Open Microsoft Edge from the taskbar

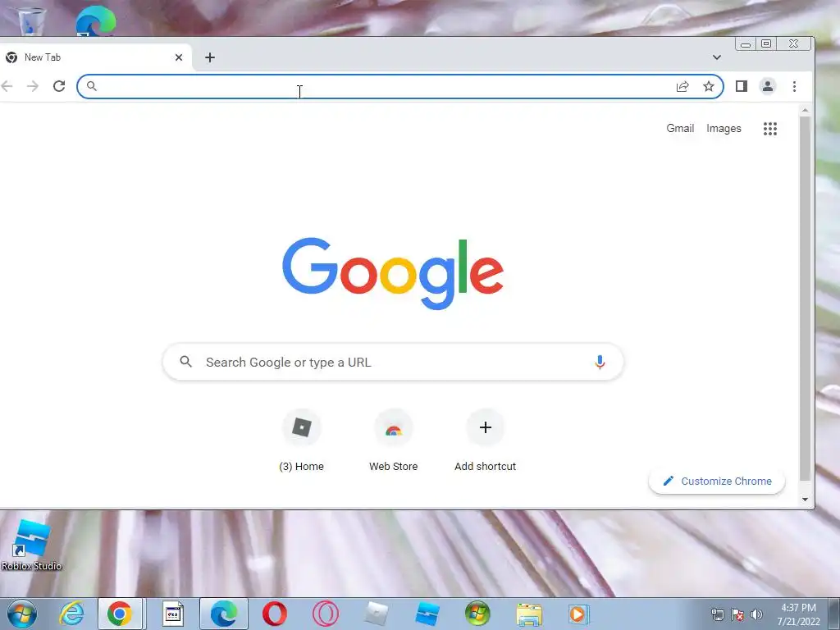pos(223,614)
